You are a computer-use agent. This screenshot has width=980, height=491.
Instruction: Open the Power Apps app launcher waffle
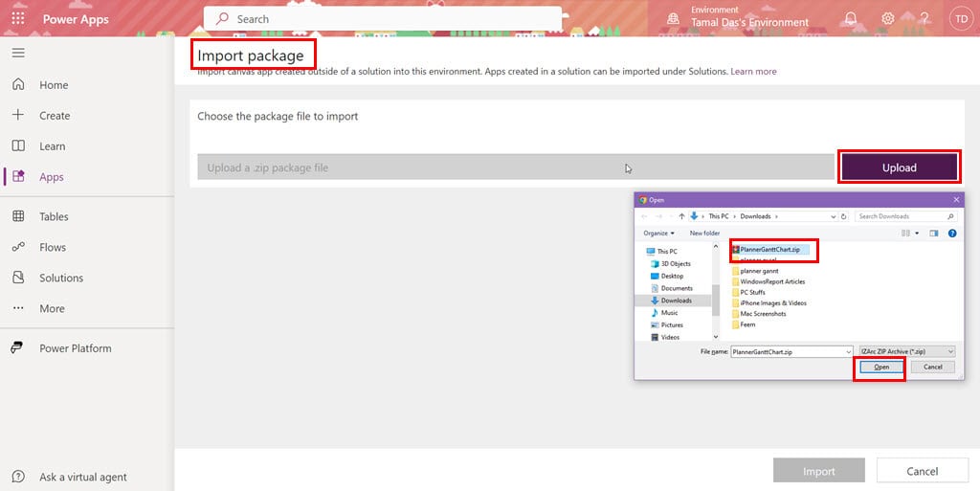(18, 19)
